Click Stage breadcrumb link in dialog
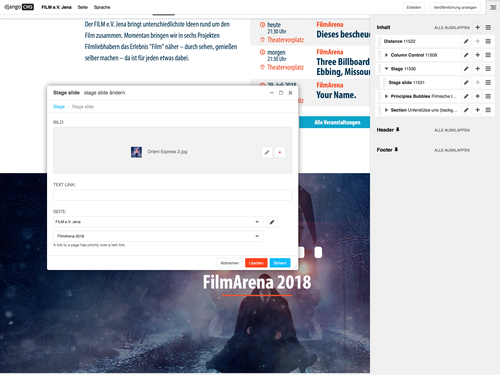This screenshot has height=375, width=500. tap(59, 107)
